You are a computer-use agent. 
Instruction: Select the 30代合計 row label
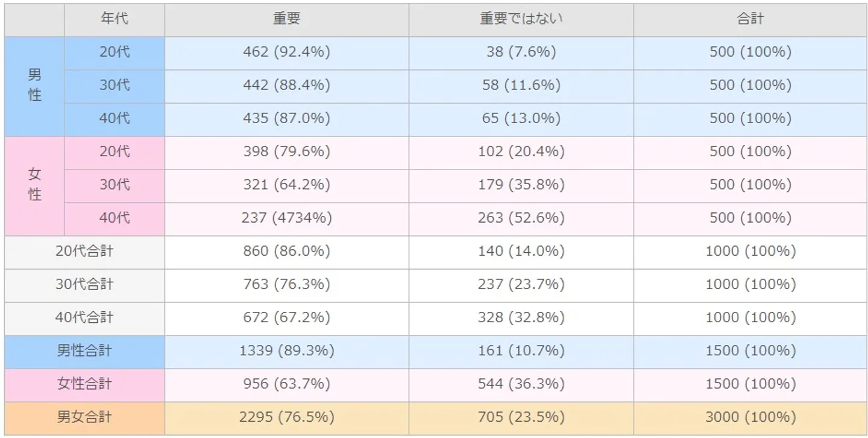(x=84, y=285)
